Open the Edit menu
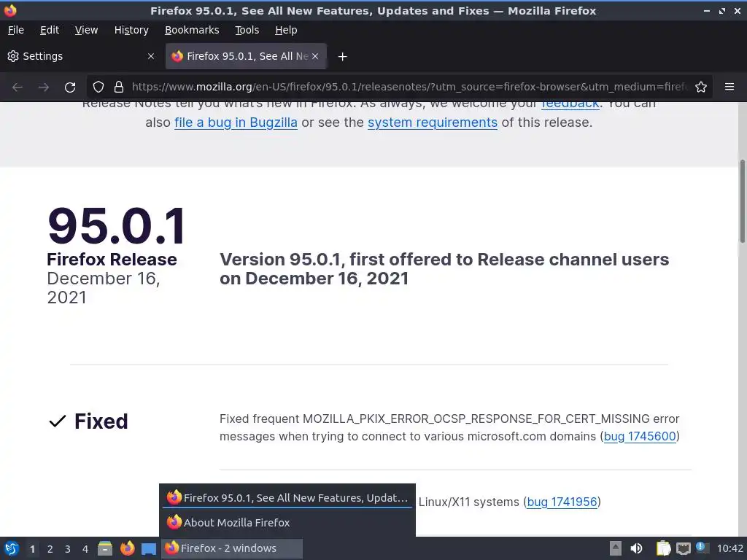The height and width of the screenshot is (560, 747). 50,30
